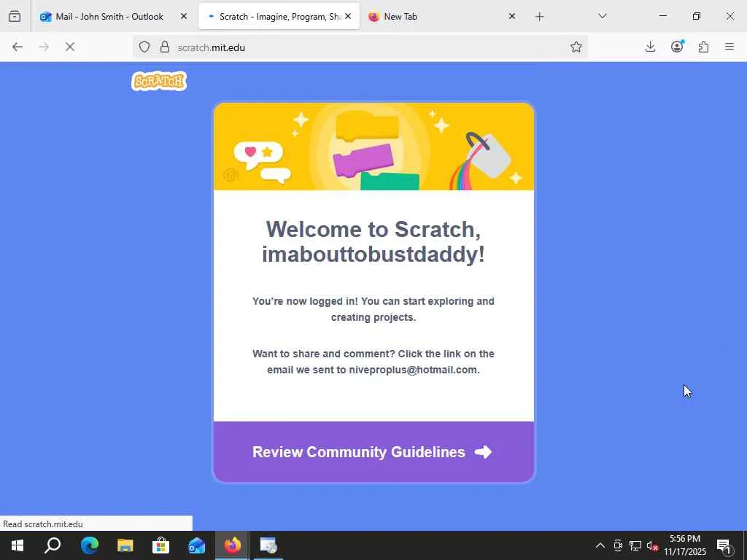This screenshot has height=560, width=747.
Task: Click the scratch.mit.edu address bar
Action: pyautogui.click(x=360, y=47)
